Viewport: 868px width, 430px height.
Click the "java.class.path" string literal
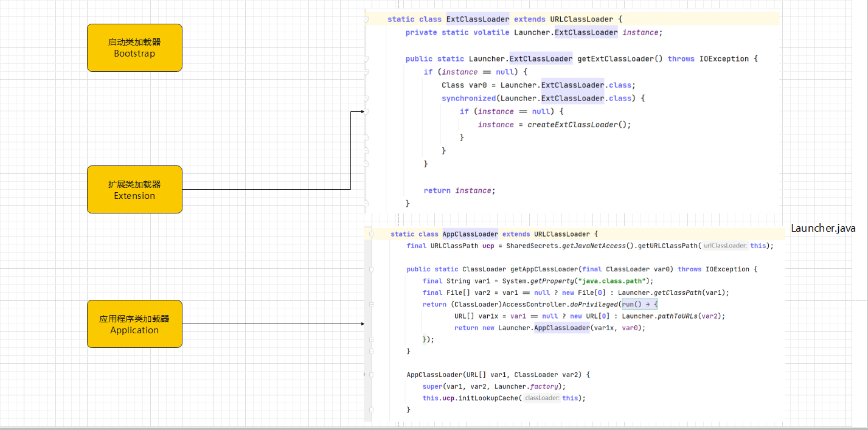(613, 281)
